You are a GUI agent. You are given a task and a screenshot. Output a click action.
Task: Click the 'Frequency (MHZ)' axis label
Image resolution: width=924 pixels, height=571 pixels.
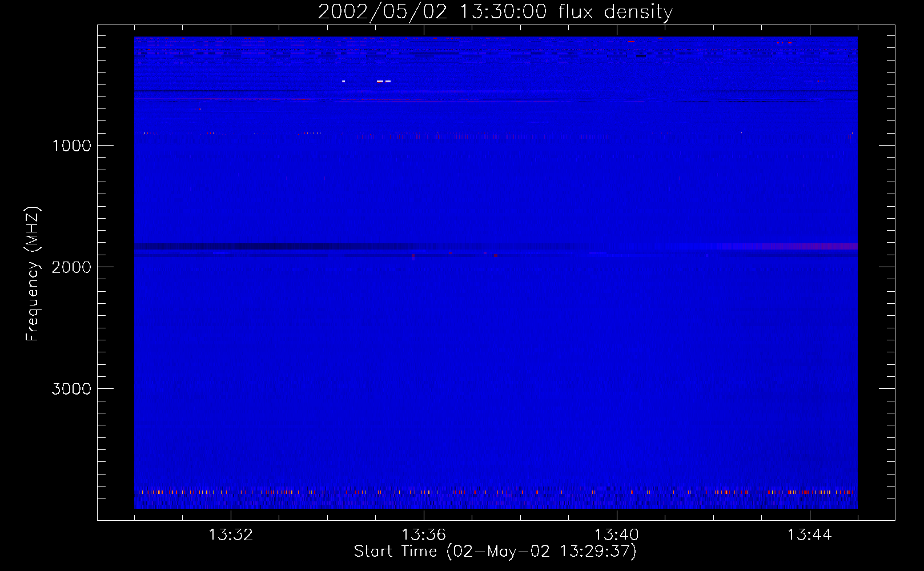(x=33, y=274)
